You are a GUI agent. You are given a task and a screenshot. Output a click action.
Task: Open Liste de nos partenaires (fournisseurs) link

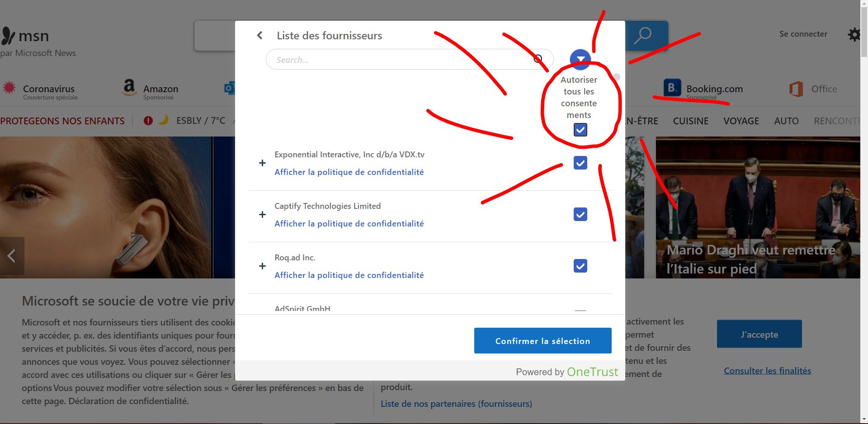(456, 404)
